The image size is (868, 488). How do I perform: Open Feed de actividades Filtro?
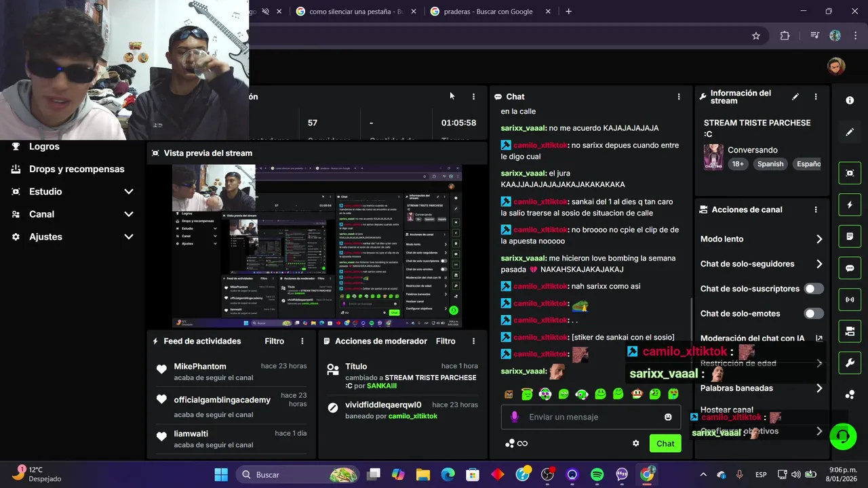[x=274, y=341]
